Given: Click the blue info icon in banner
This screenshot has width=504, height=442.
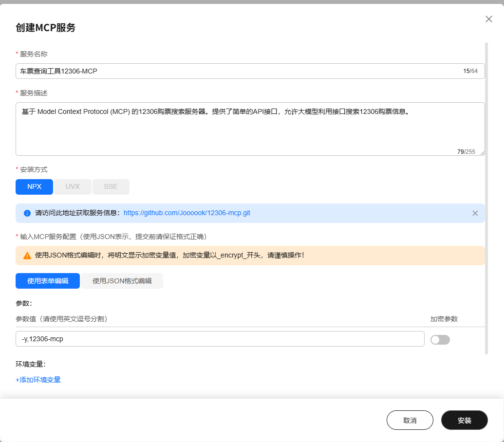Looking at the screenshot, I should click(27, 213).
